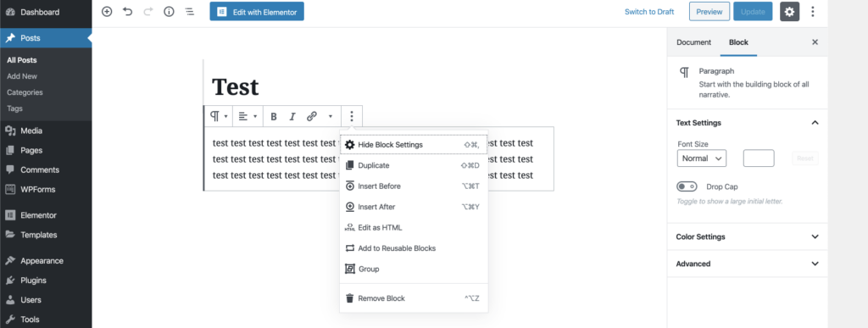Image resolution: width=868 pixels, height=328 pixels.
Task: Open Pages in the sidebar
Action: tap(46, 151)
